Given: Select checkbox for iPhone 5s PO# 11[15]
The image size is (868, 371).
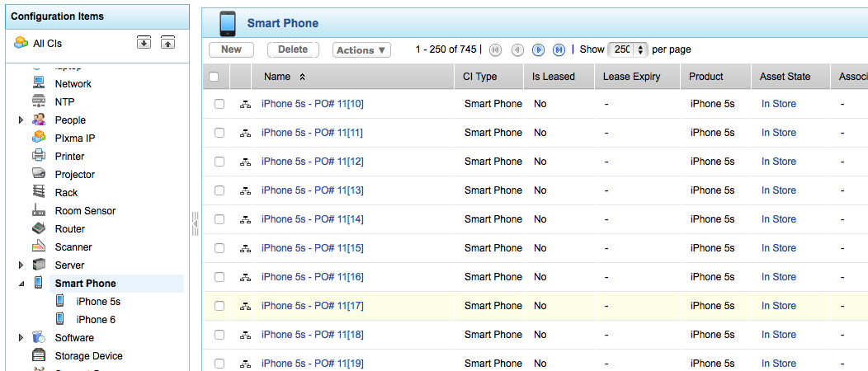Looking at the screenshot, I should tap(219, 248).
